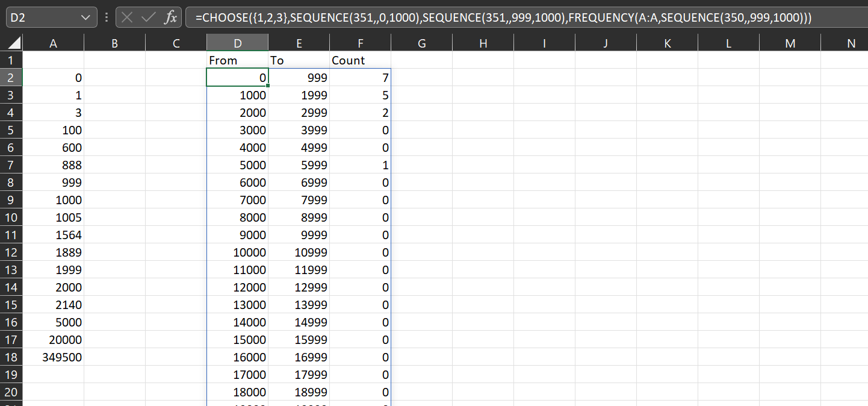Click the formula bar options dots
Screen dimensions: 868x406
click(106, 17)
